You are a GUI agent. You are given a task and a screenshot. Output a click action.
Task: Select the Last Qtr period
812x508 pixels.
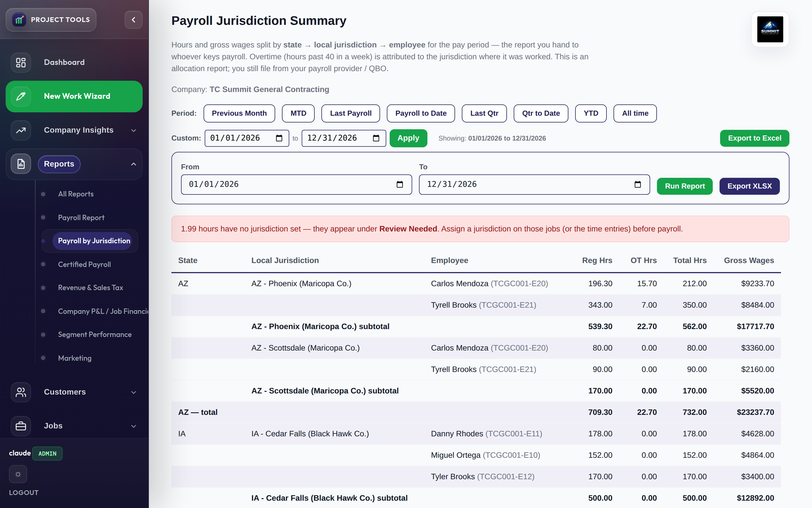[484, 113]
